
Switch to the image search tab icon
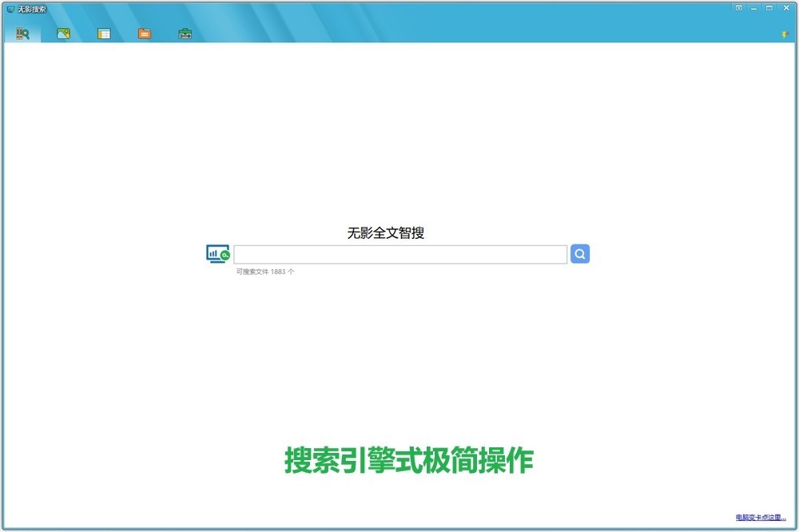pos(63,34)
